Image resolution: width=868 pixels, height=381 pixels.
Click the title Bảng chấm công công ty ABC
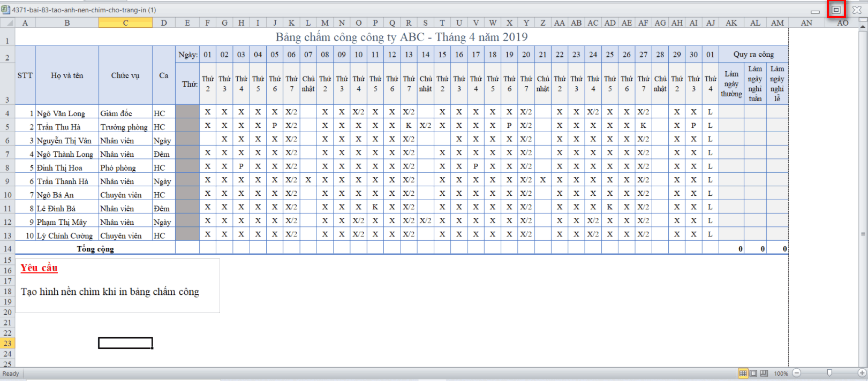(x=402, y=37)
